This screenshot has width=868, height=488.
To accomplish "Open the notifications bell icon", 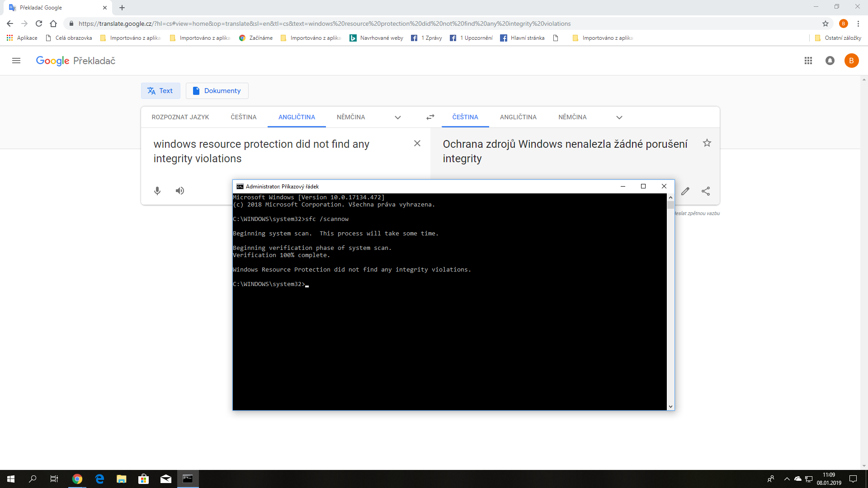I will [x=830, y=61].
